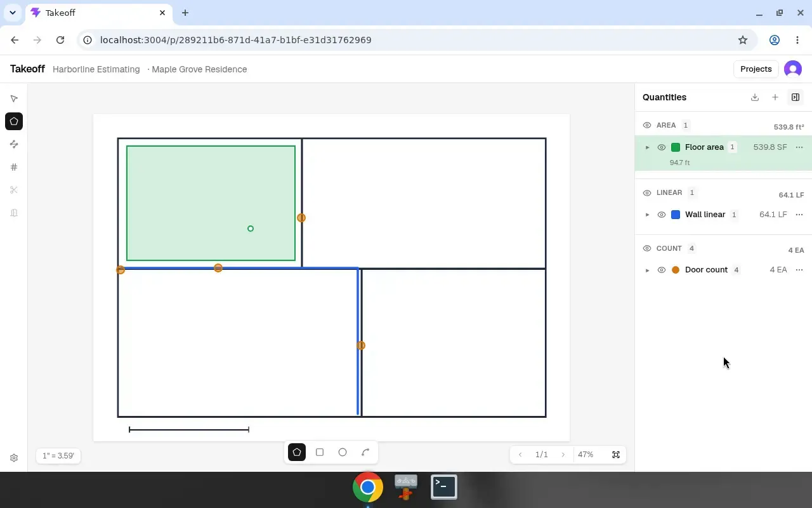This screenshot has height=508, width=812.
Task: Open the middle taskbar application icon
Action: coord(406,488)
